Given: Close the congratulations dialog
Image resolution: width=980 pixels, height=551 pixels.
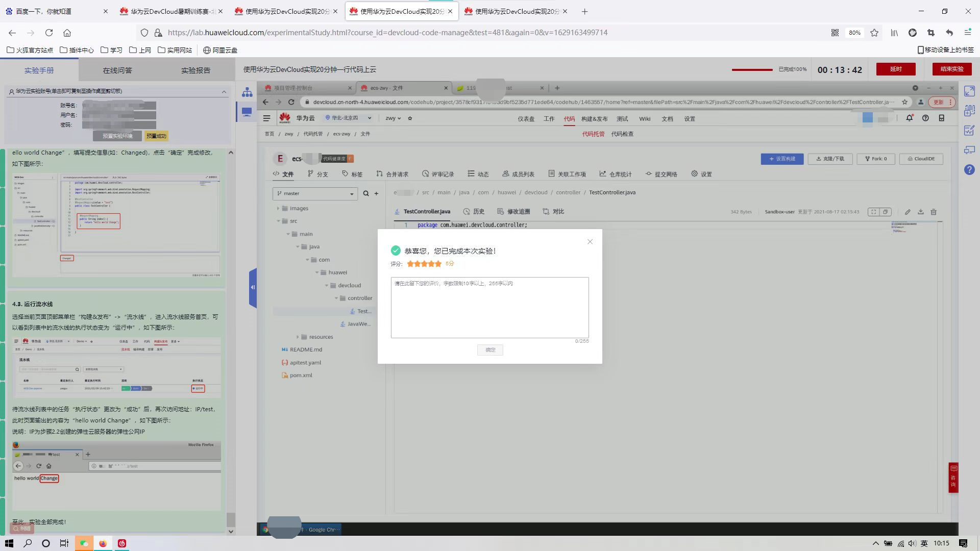Looking at the screenshot, I should pyautogui.click(x=590, y=242).
